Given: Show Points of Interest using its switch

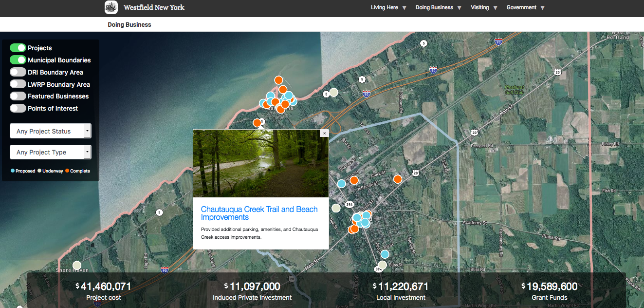Looking at the screenshot, I should click(18, 108).
